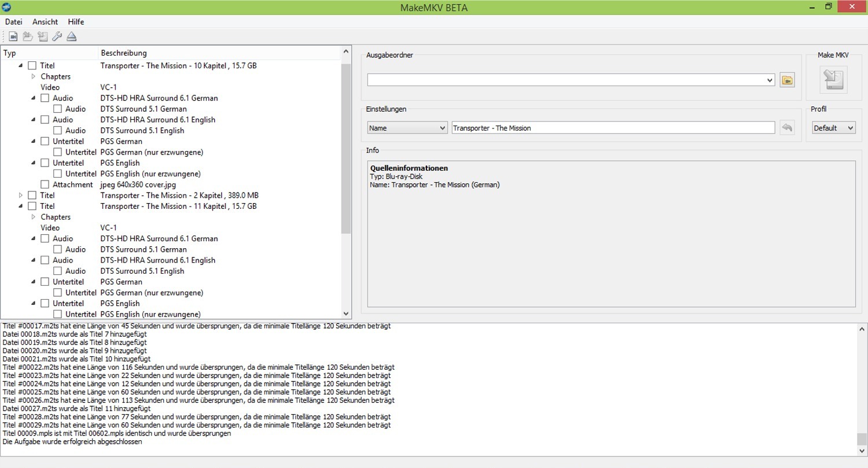
Task: Toggle DTS Surround 5.1 English under 10 Kapitel title
Action: point(57,131)
